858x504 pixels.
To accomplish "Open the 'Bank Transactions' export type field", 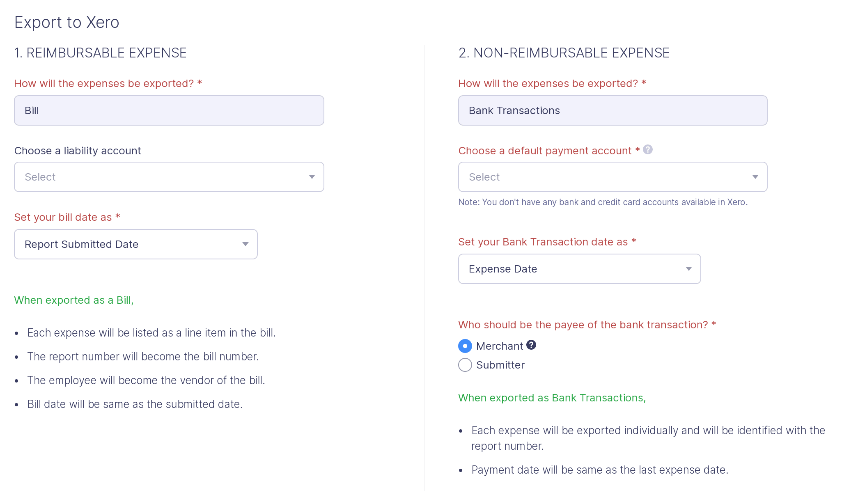I will tap(612, 110).
